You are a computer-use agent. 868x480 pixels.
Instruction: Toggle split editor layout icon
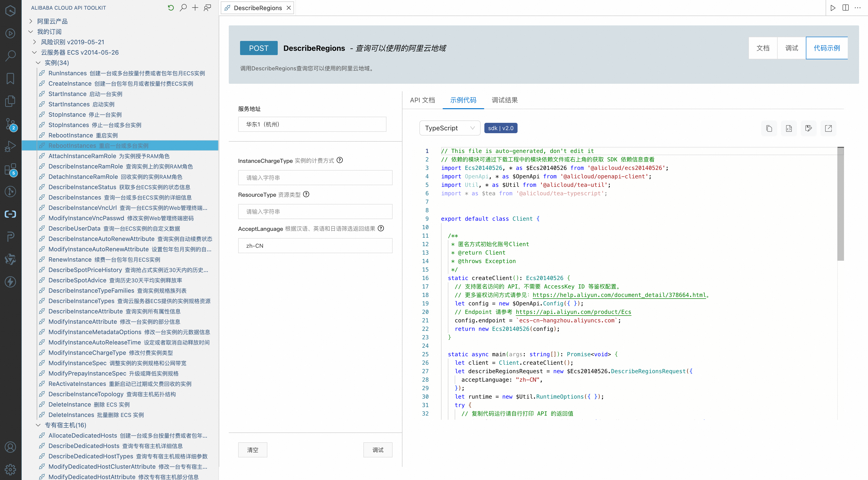coord(845,8)
